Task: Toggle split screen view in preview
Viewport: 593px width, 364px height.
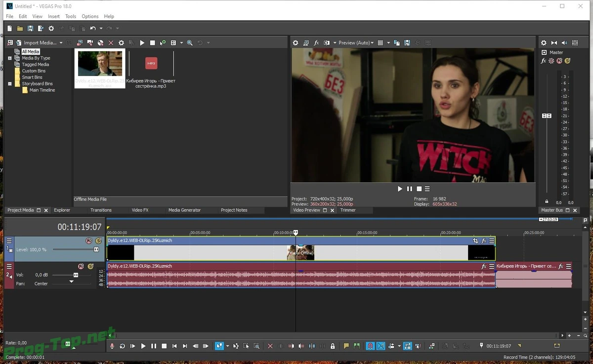Action: [x=327, y=43]
